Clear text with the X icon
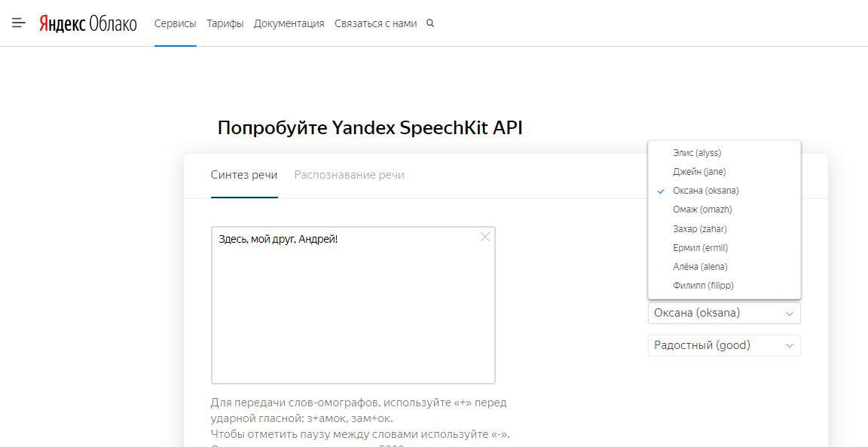 pos(485,237)
